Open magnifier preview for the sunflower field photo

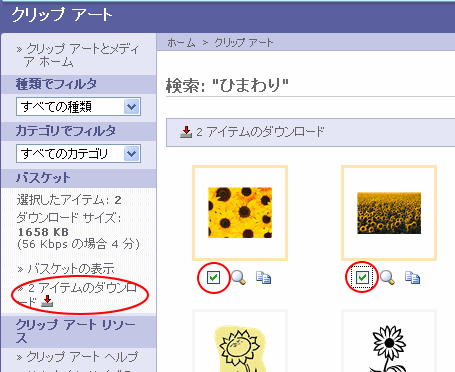click(387, 277)
